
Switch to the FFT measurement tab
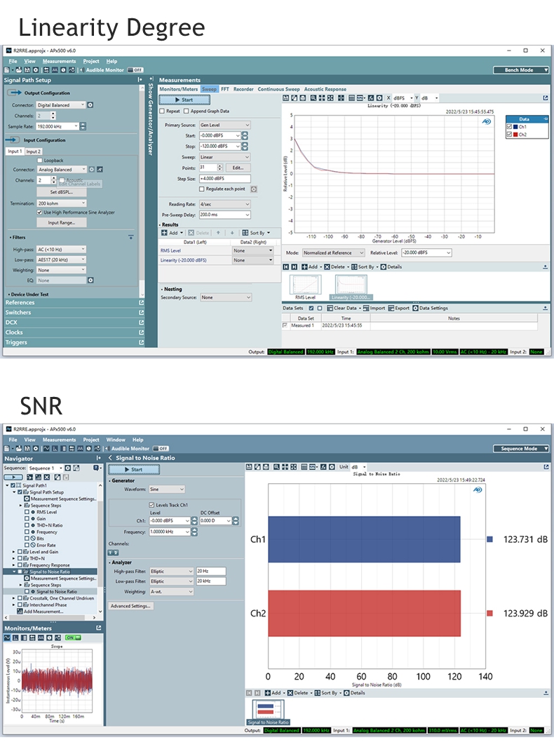coord(225,89)
